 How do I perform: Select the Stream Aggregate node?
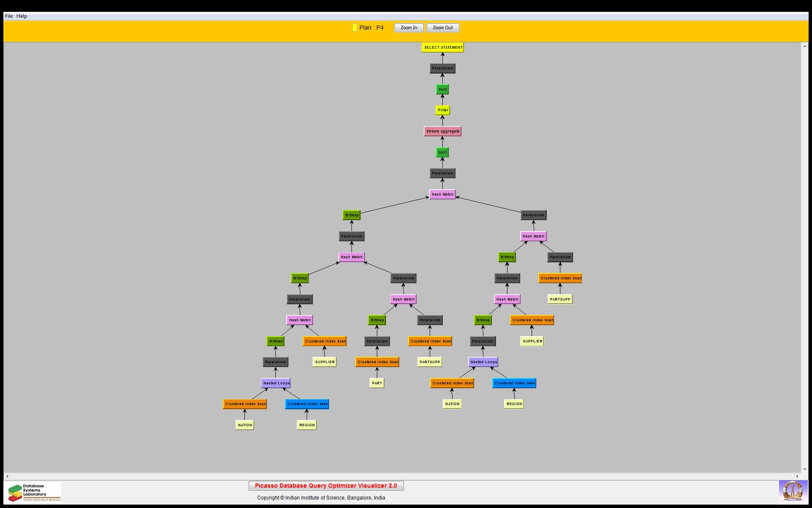point(442,131)
